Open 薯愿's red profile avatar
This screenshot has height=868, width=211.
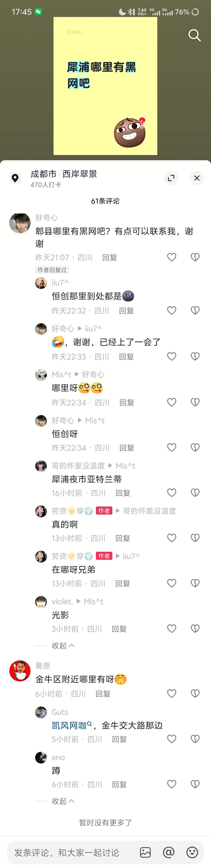coord(20,671)
